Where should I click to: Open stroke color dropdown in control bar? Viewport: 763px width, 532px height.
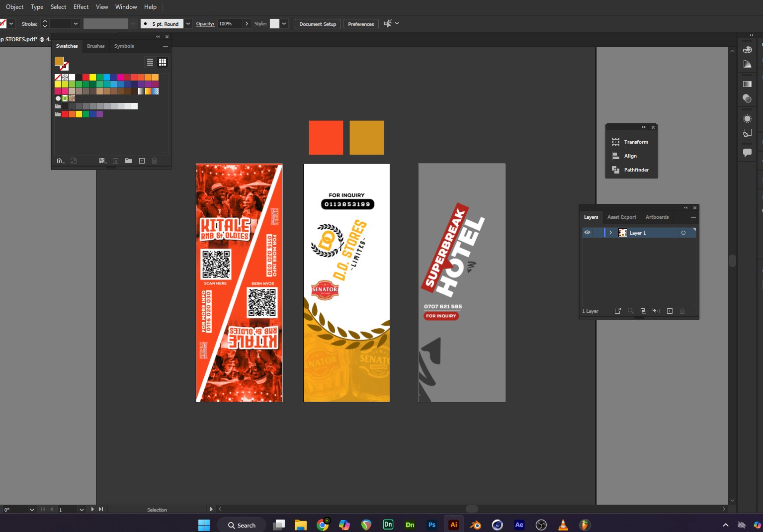click(x=11, y=23)
